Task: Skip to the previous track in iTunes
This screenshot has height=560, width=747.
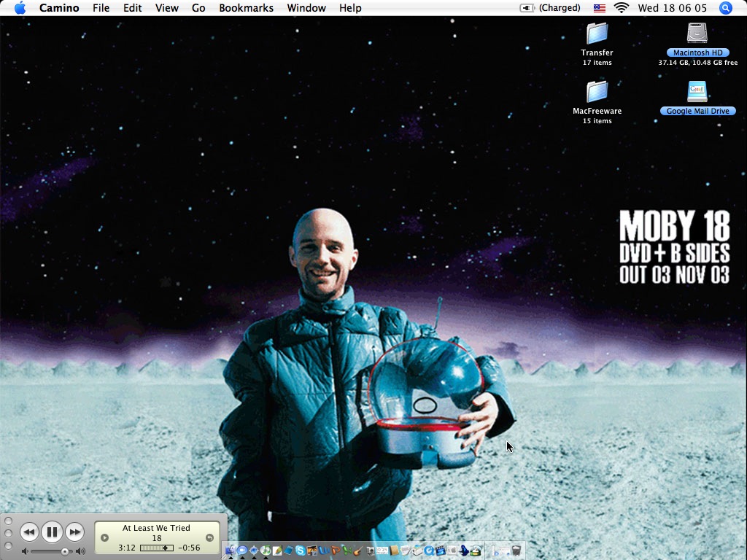Action: point(29,532)
